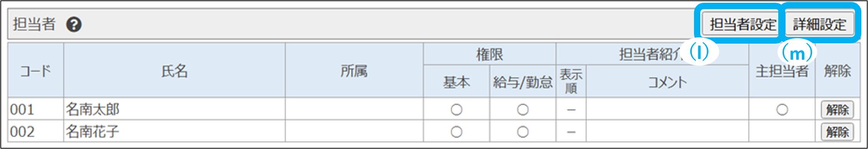Click the 所属 column header
The image size is (868, 149).
(x=354, y=71)
